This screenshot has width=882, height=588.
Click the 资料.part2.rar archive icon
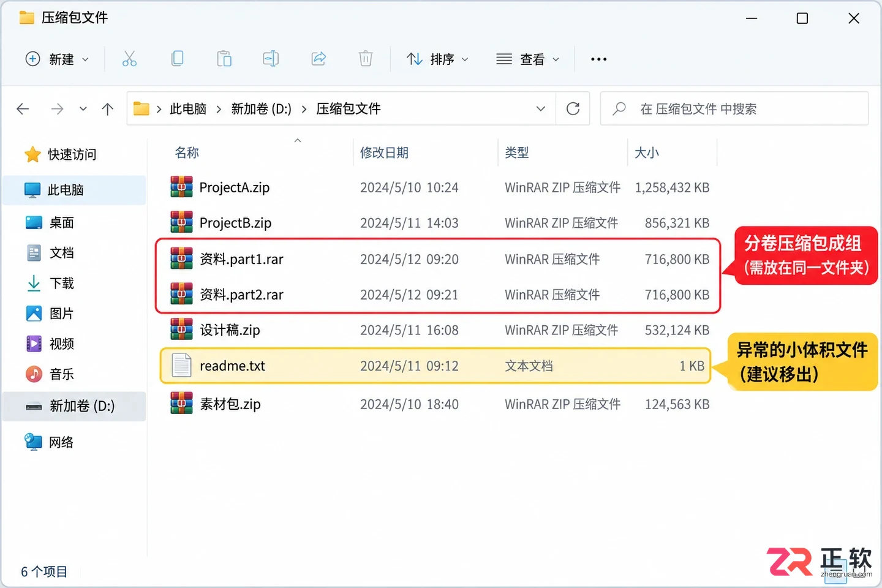181,295
